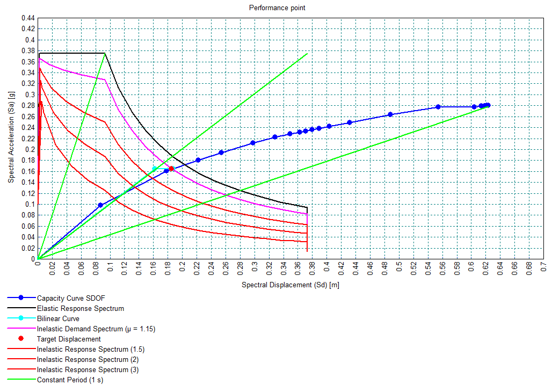Click the red Target Displacement marker on the chart
The width and height of the screenshot is (552, 392).
[171, 169]
